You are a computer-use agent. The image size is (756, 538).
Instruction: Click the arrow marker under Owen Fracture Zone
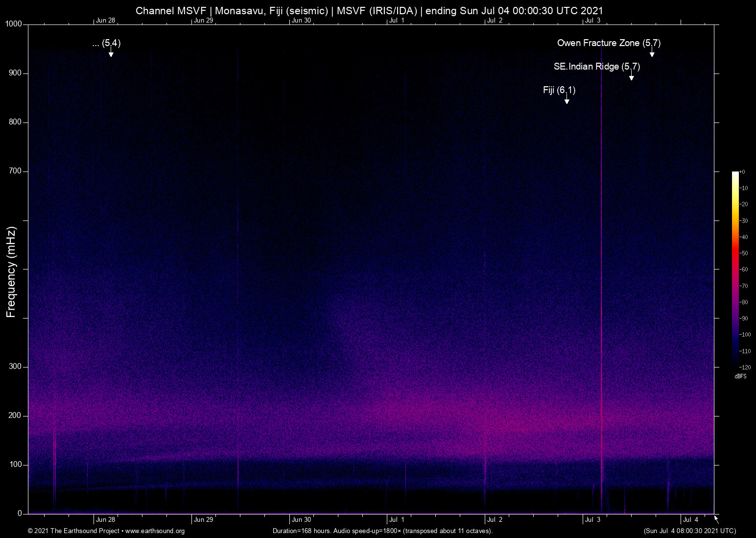coord(652,53)
